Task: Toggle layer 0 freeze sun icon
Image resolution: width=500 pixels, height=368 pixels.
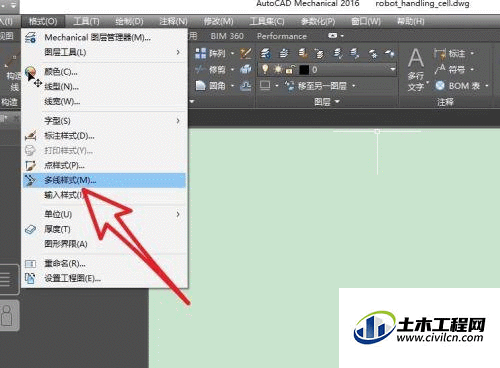Action: (x=278, y=70)
